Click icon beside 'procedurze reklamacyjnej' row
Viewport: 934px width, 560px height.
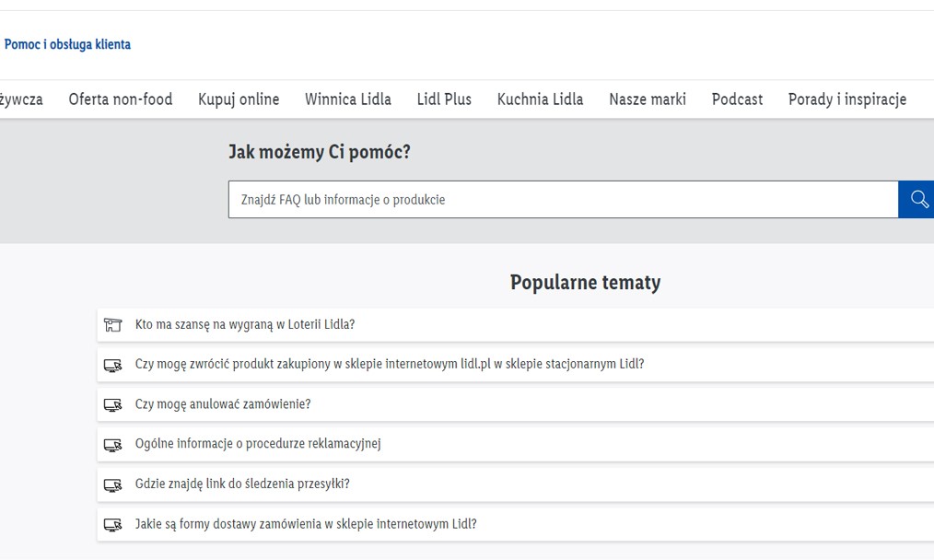[112, 445]
